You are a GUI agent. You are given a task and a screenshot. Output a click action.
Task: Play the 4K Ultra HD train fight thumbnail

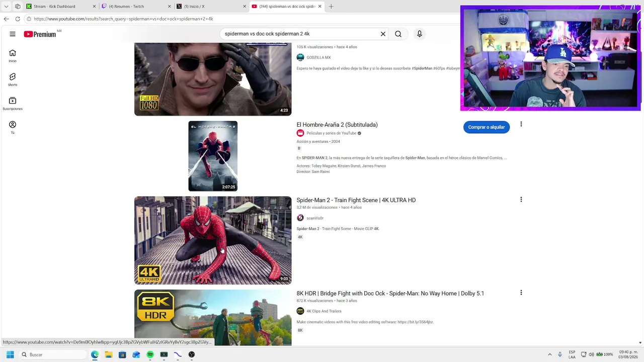click(213, 240)
